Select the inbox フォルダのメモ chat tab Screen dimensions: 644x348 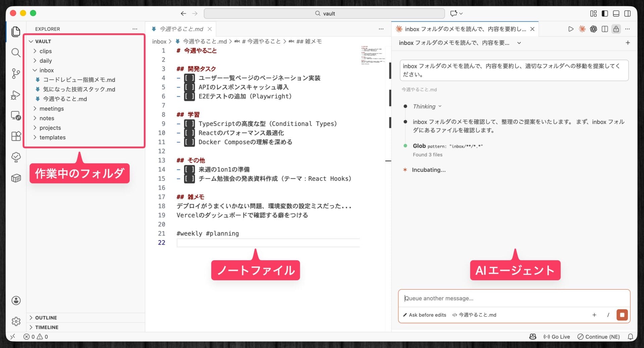point(463,29)
